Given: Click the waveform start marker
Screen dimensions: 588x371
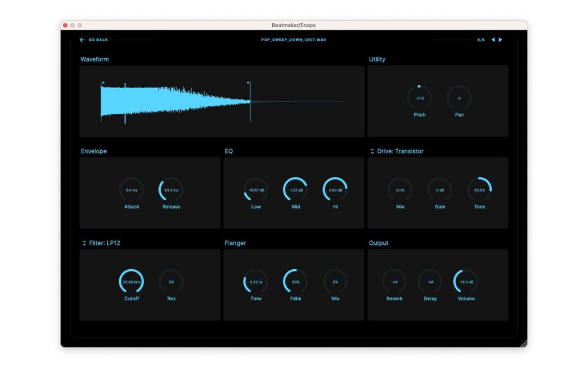Looking at the screenshot, I should pyautogui.click(x=102, y=83).
